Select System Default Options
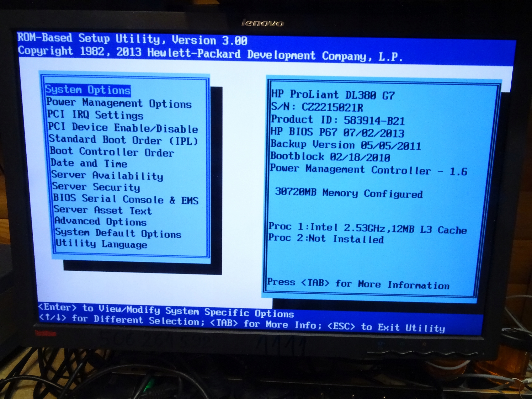Image resolution: width=532 pixels, height=399 pixels. [118, 233]
